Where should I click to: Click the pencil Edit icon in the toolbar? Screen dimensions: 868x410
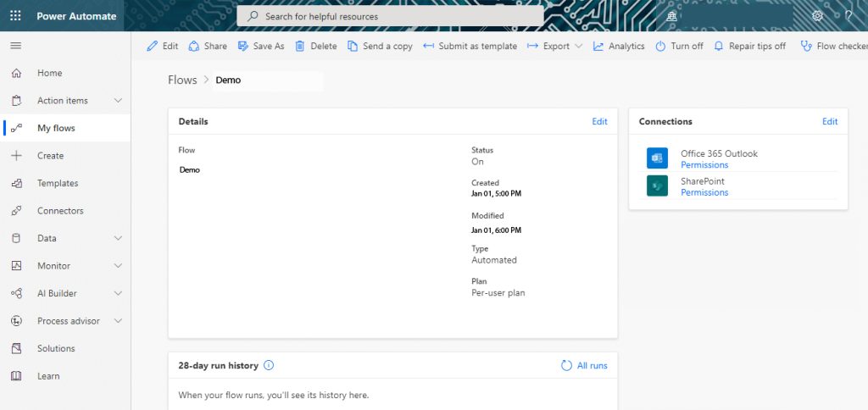click(x=153, y=47)
